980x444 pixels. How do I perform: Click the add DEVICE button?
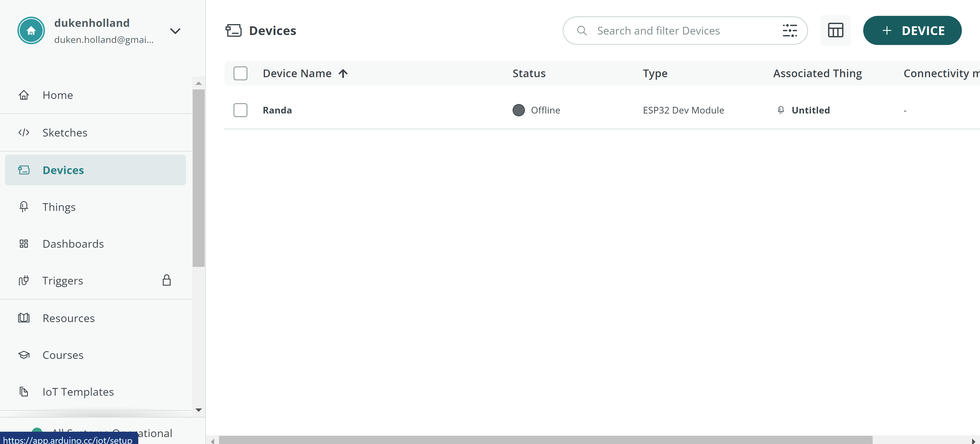click(x=912, y=30)
